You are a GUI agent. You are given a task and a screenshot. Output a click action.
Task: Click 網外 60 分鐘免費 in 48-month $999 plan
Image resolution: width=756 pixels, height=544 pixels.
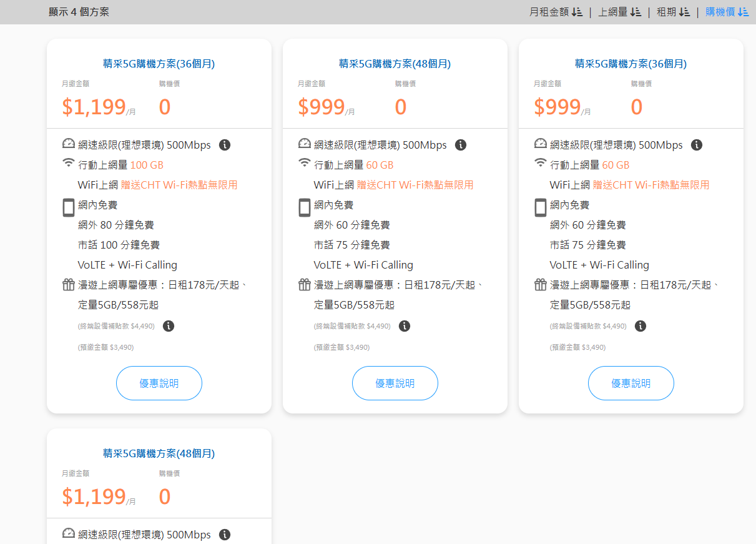click(x=352, y=225)
